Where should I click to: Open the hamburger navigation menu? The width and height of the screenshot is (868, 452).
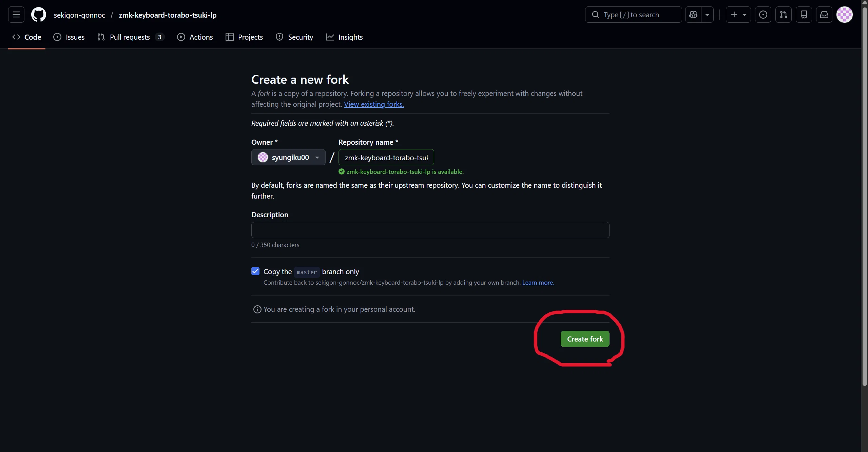click(x=16, y=15)
